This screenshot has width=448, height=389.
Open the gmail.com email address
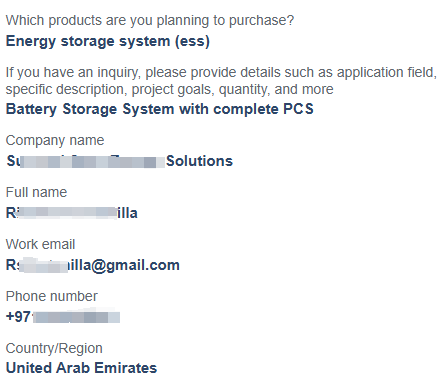tap(93, 265)
